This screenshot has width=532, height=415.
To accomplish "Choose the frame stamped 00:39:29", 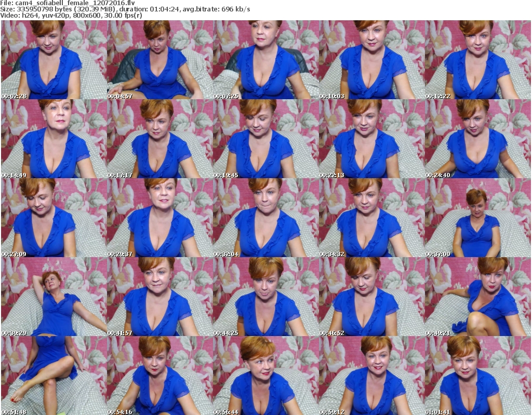I will (54, 297).
